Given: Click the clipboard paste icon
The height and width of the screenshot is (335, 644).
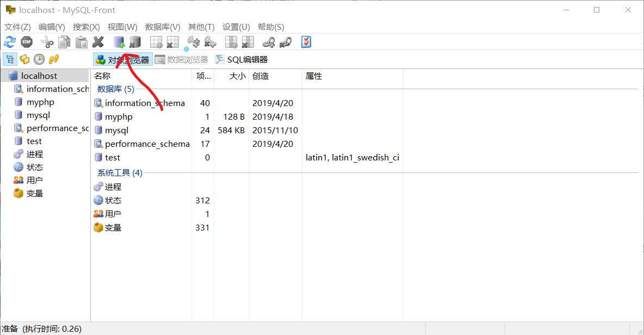Looking at the screenshot, I should tap(82, 42).
